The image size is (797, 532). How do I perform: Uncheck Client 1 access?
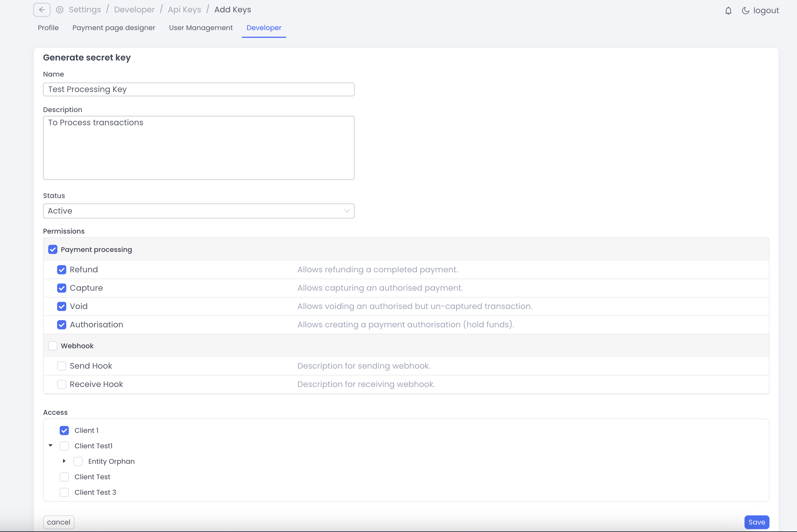click(x=64, y=431)
